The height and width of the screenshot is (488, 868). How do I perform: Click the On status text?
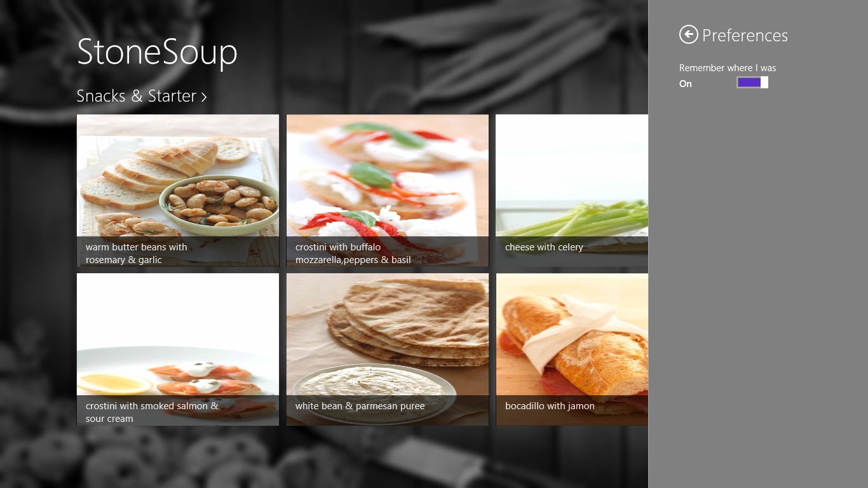pyautogui.click(x=685, y=84)
